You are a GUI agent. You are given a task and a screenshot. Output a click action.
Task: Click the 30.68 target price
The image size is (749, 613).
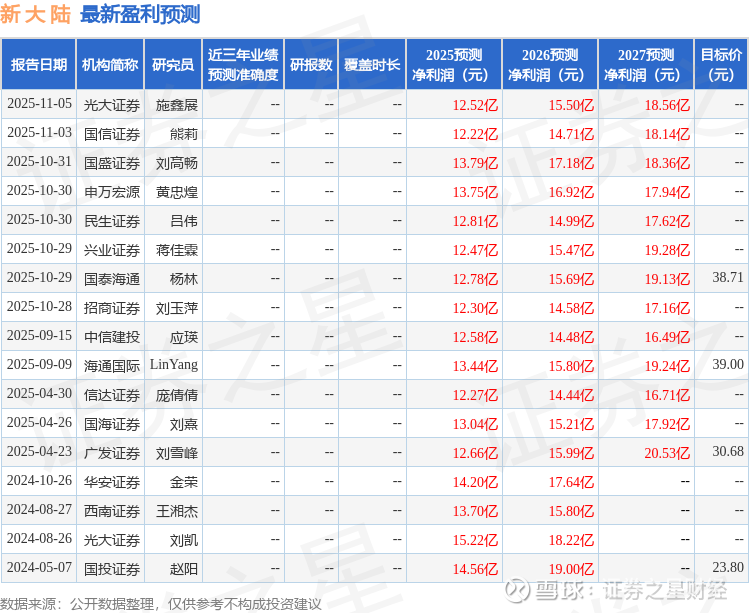(728, 452)
